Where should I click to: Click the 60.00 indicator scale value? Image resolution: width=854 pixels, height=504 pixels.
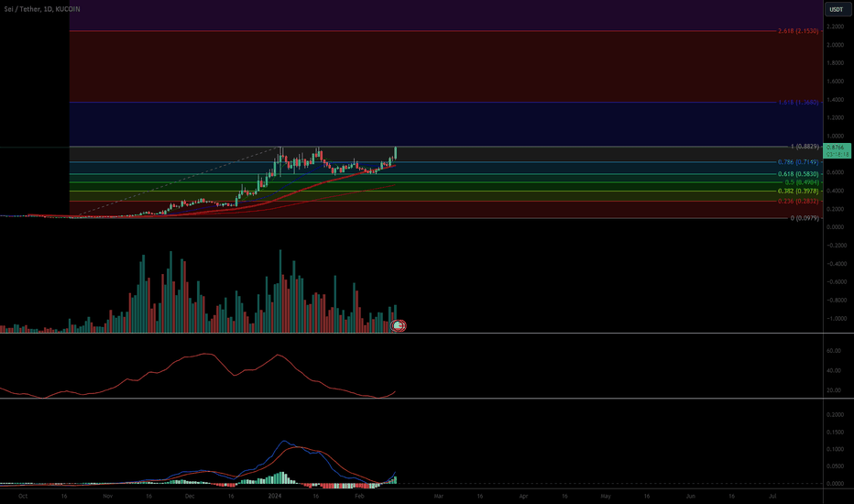pyautogui.click(x=834, y=351)
